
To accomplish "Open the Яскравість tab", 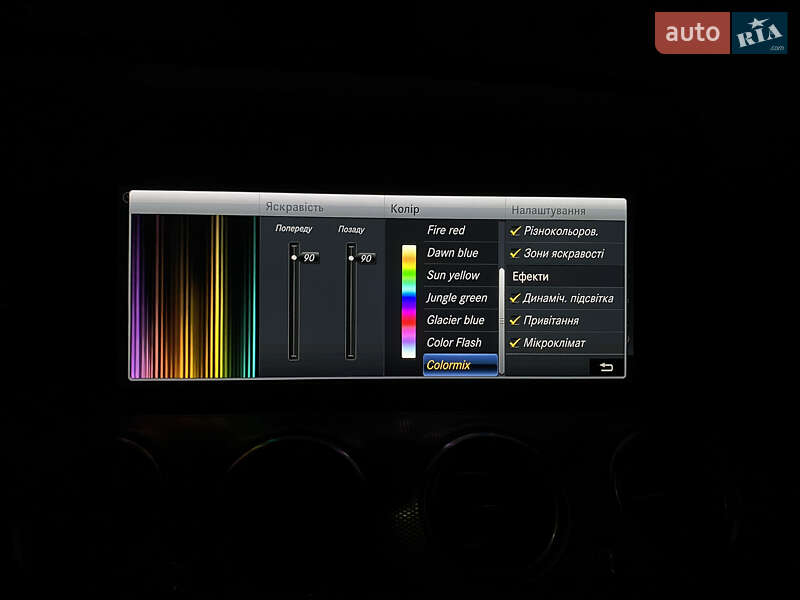I will click(295, 208).
